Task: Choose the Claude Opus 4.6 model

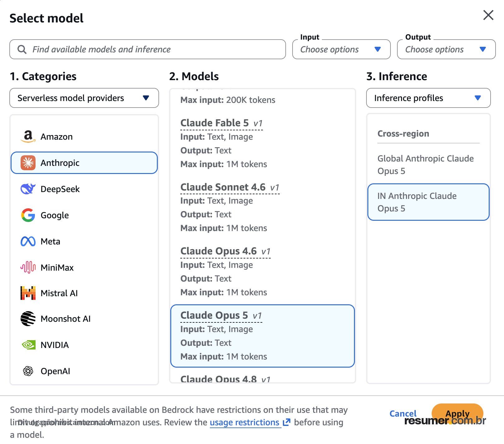Action: 263,272
